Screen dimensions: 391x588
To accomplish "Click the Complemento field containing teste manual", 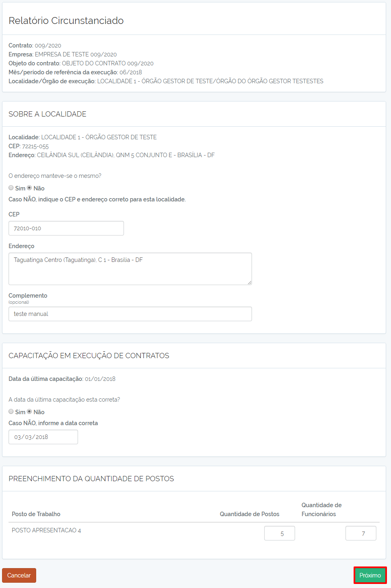I will click(130, 314).
